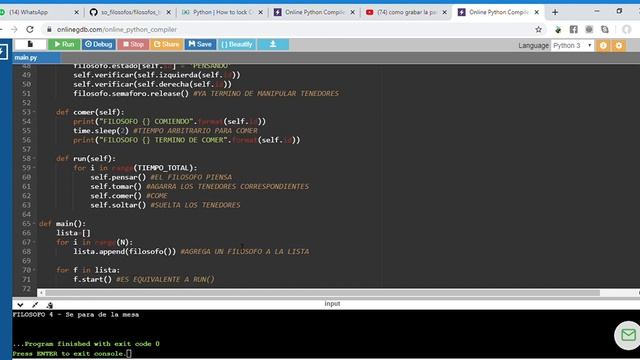640x360 pixels.
Task: Open the copy pages extension icon
Action: [x=604, y=29]
